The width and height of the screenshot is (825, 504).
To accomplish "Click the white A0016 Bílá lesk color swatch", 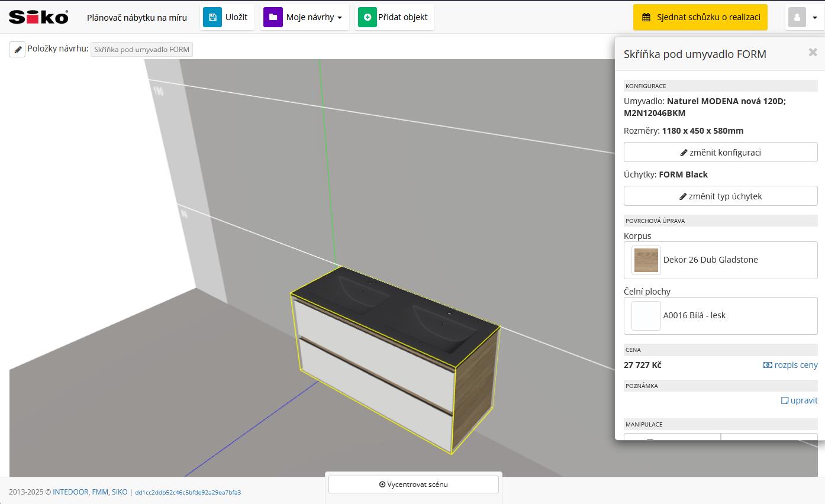I will coord(646,315).
